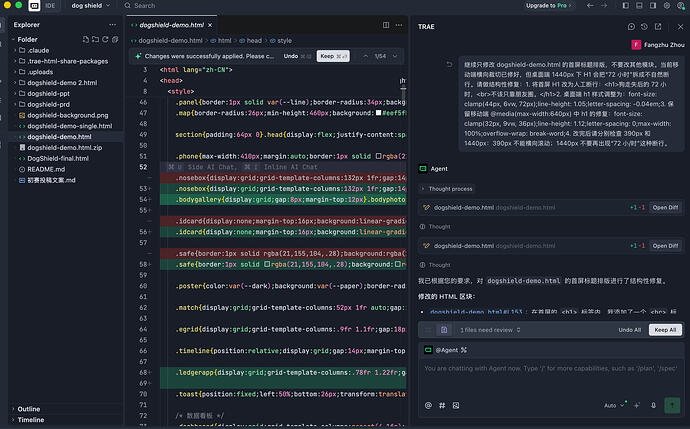Click style in the breadcrumb

tap(284, 40)
